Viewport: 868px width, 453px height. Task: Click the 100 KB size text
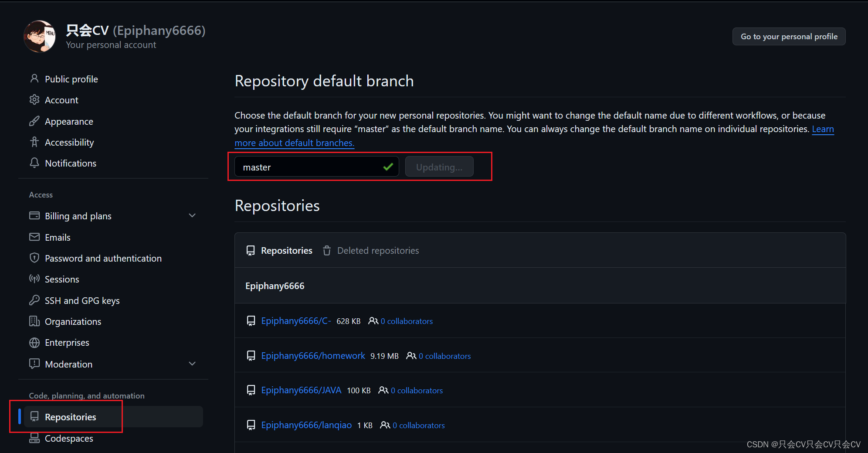tap(359, 391)
